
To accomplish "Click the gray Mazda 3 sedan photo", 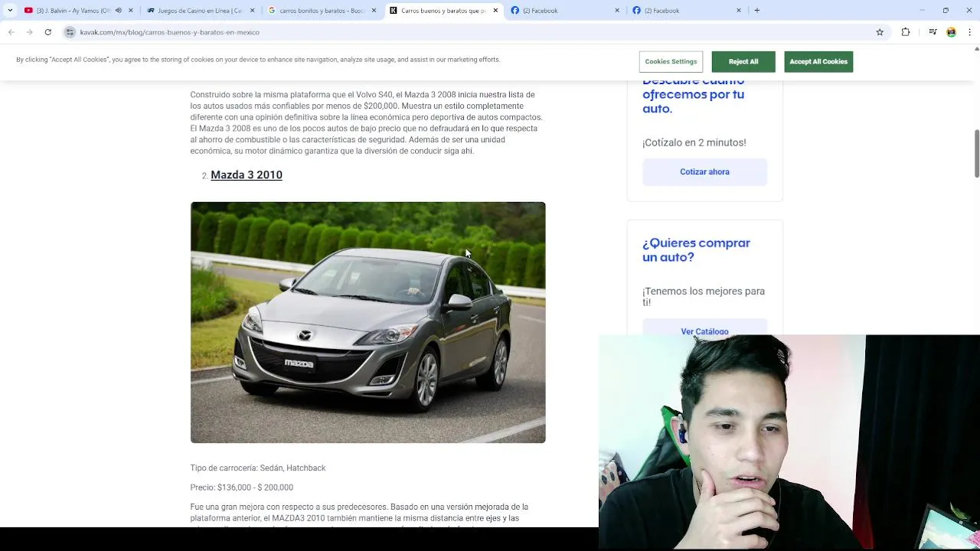I will tap(367, 322).
